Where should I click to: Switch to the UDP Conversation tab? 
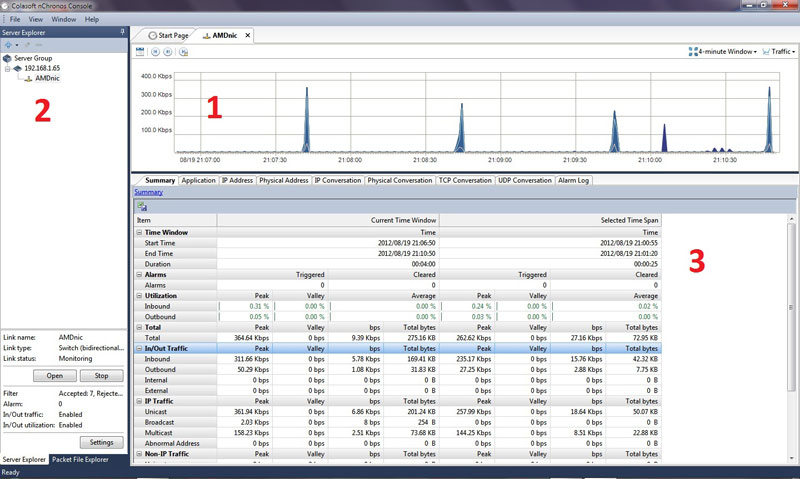point(524,180)
